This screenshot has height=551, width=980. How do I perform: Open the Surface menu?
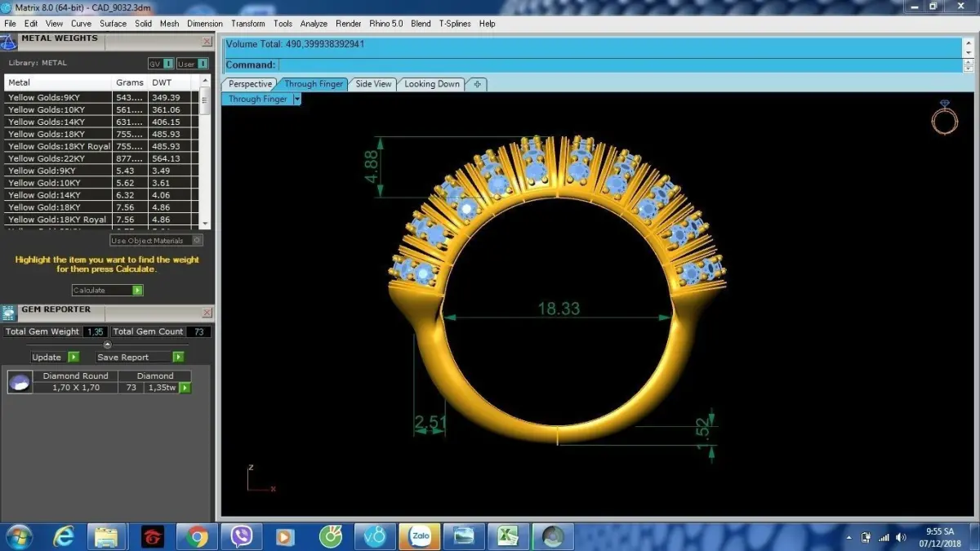(113, 24)
